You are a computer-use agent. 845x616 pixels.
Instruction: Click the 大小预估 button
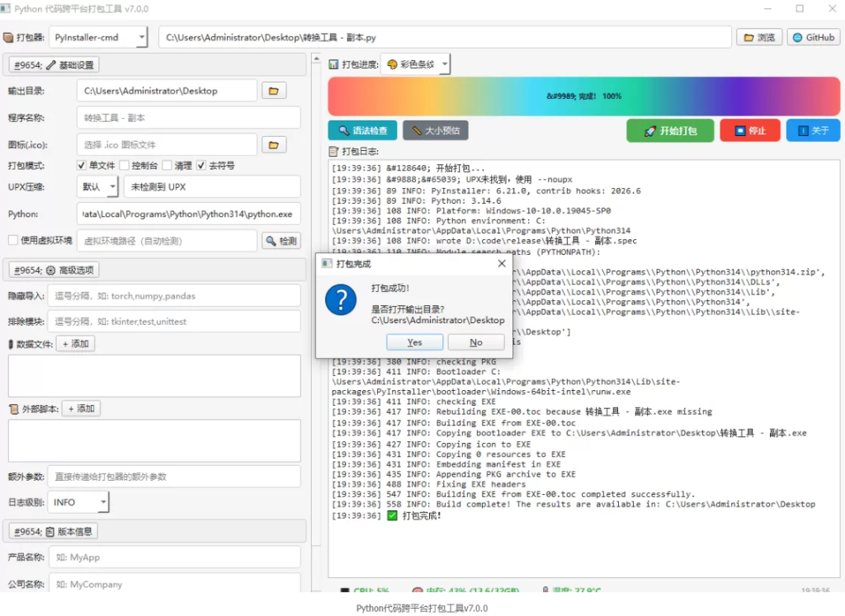point(436,130)
